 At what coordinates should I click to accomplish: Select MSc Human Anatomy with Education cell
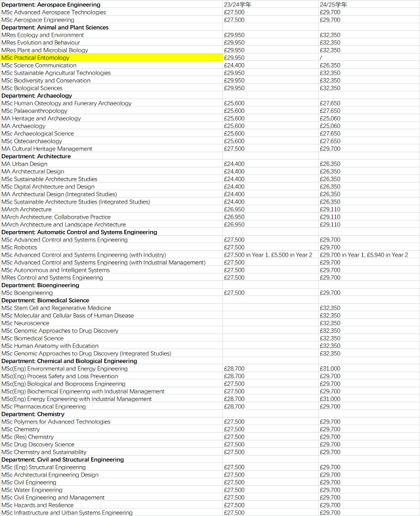112,345
